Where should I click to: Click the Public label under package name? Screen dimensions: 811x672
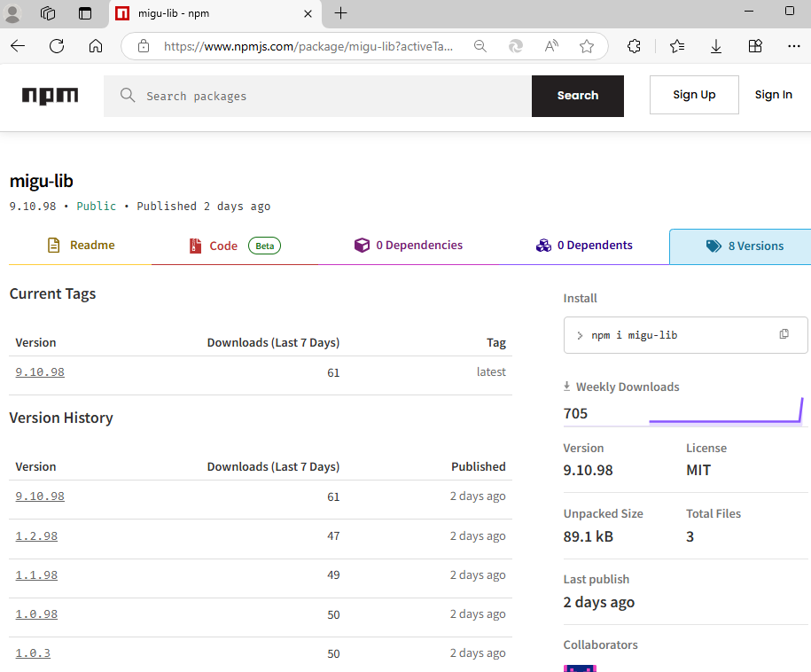[x=97, y=206]
